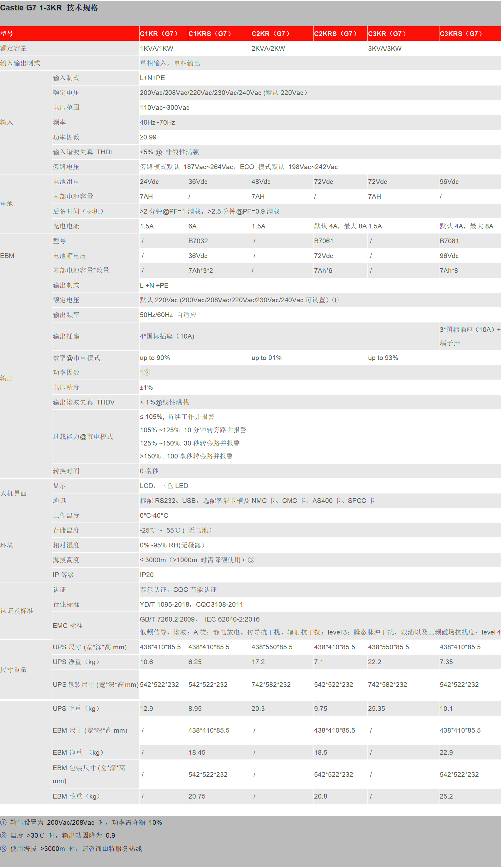Click the "0 毫秒" transfer time value
This screenshot has height=868, width=501.
tap(149, 471)
